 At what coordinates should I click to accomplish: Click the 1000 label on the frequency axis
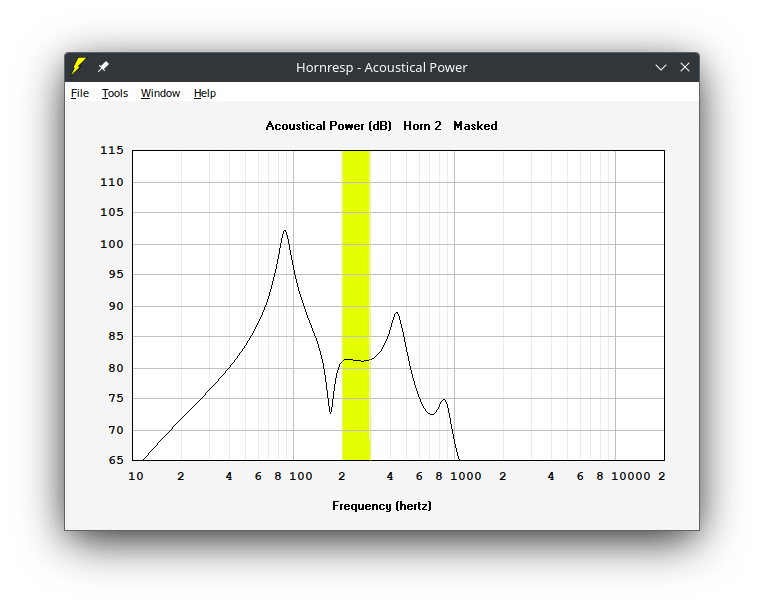[466, 476]
